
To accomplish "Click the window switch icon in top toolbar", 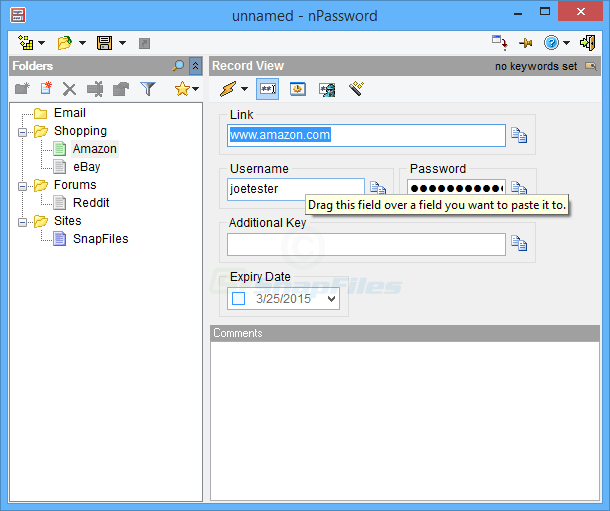I will click(500, 42).
